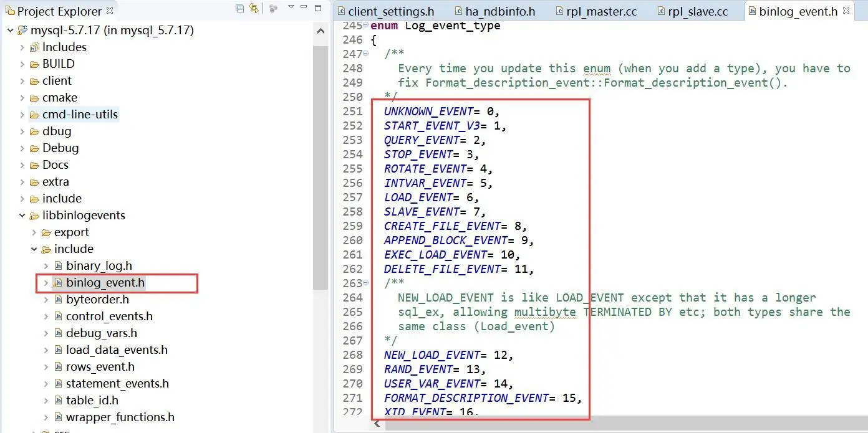
Task: Select rows_event.h in the tree
Action: (100, 367)
